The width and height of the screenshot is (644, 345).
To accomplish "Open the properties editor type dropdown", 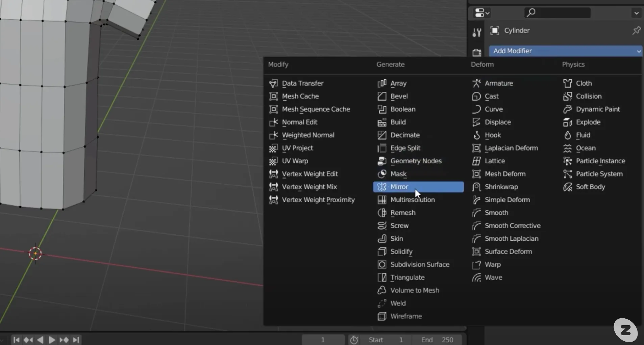I will coord(482,13).
